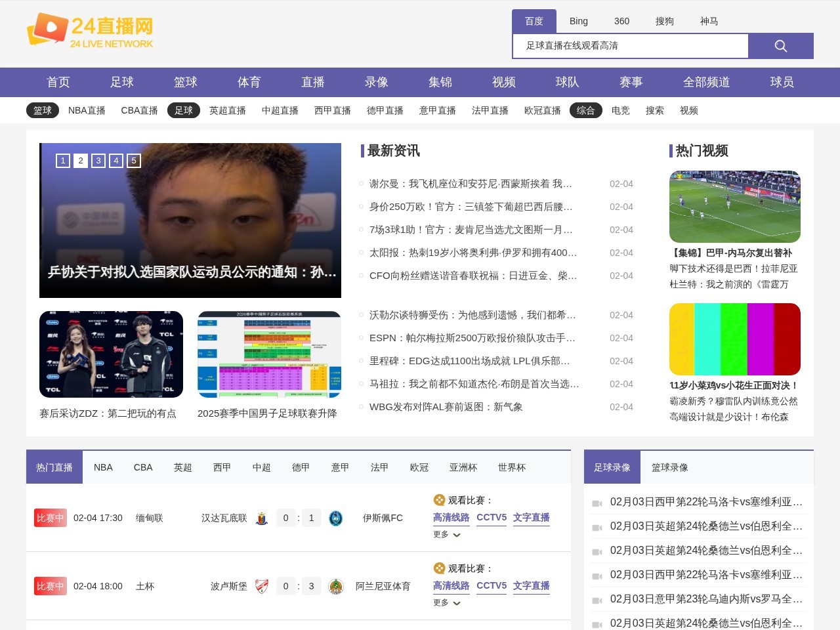
Task: Expand 更多 links in 土杯 match row
Action: tap(447, 603)
